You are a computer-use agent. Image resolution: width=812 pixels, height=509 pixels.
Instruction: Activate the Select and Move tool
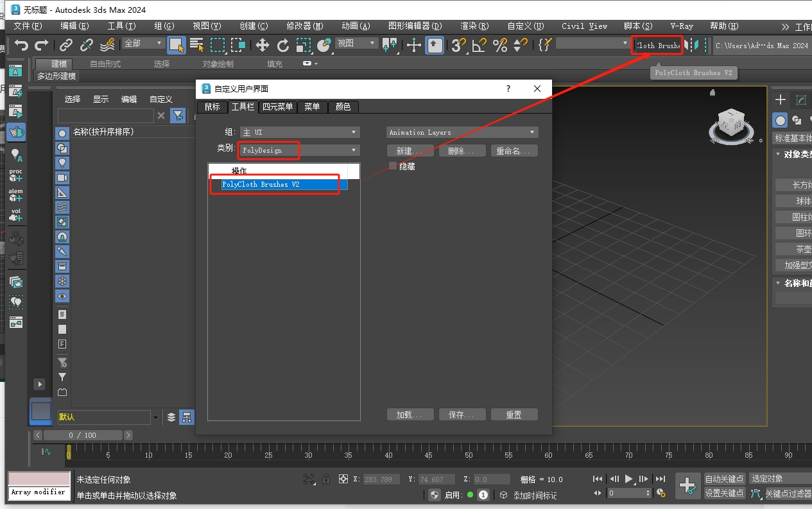pos(262,46)
